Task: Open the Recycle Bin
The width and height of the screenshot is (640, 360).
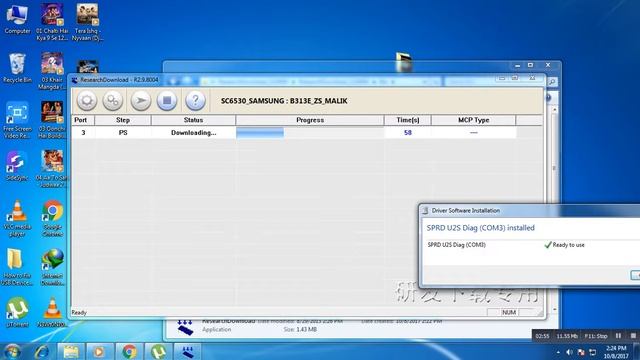Action: click(17, 68)
